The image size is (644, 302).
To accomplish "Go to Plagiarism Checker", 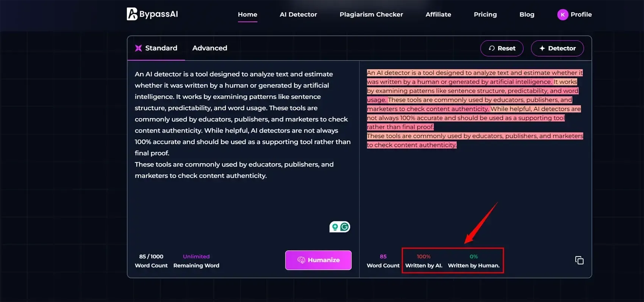I will click(371, 14).
